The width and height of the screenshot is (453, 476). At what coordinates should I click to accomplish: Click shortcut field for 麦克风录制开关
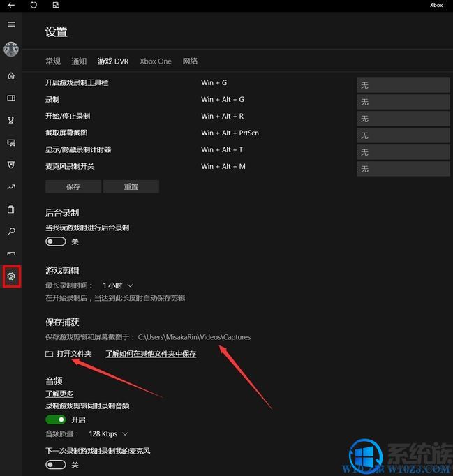(x=403, y=169)
